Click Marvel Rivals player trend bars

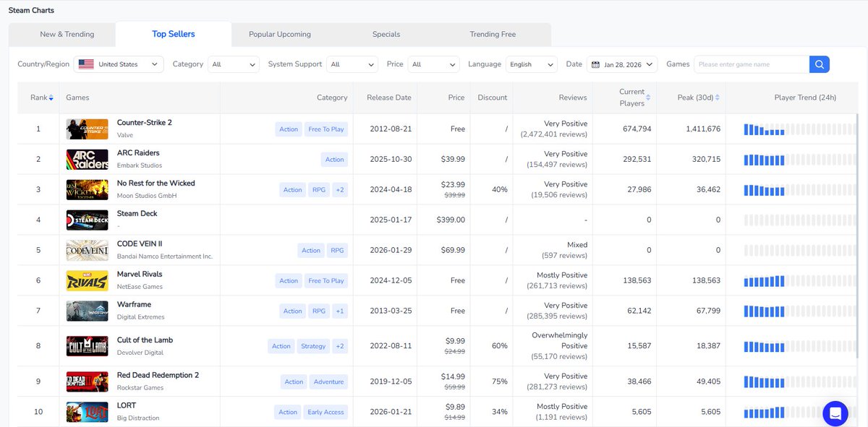[x=799, y=281]
